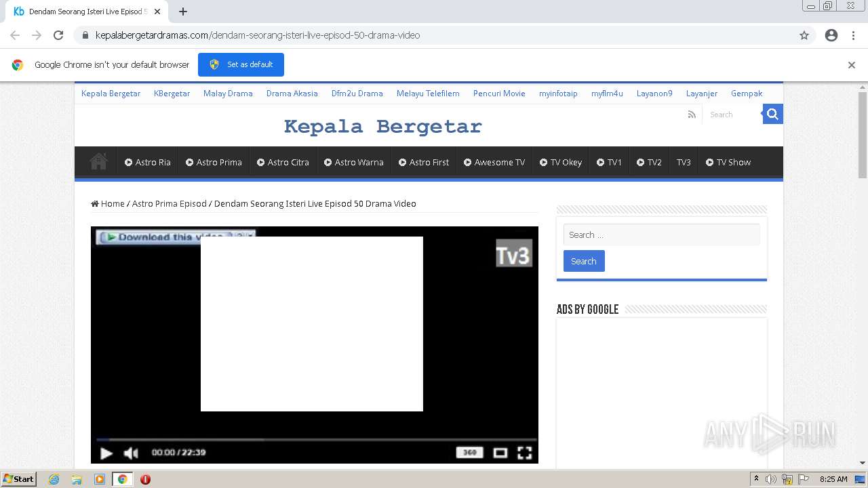Open the Astro First menu
Screen dimensions: 868x488
tap(424, 162)
